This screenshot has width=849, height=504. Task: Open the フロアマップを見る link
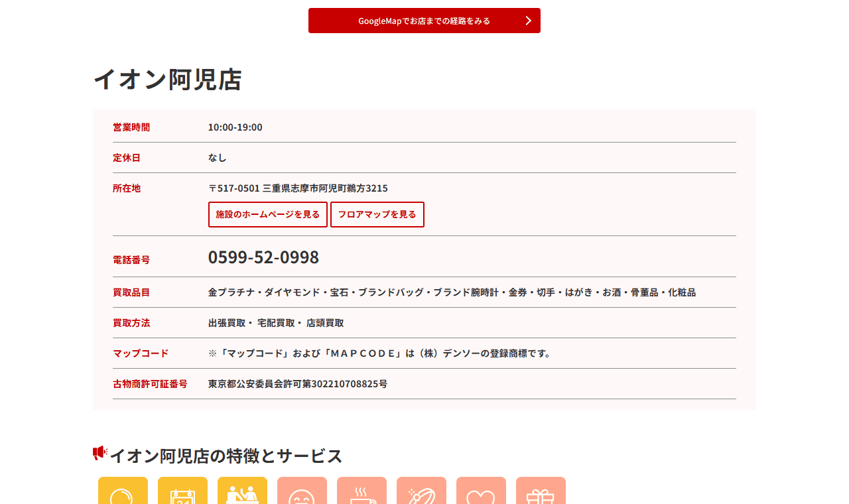tap(377, 215)
